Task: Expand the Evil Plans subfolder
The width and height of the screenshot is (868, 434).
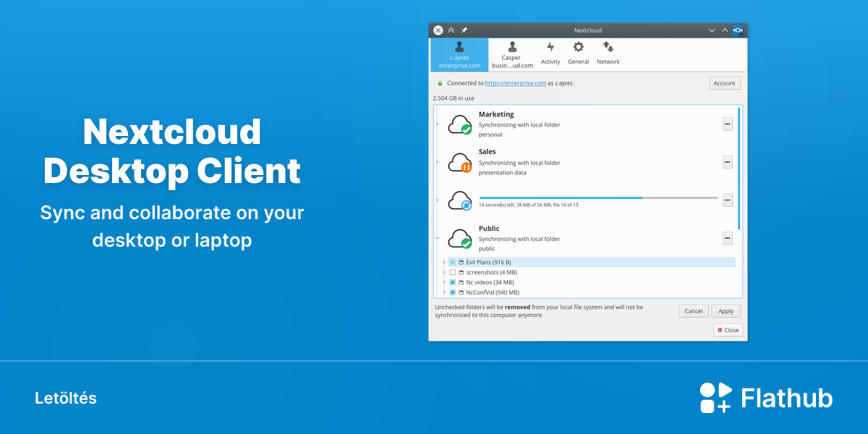Action: 444,262
